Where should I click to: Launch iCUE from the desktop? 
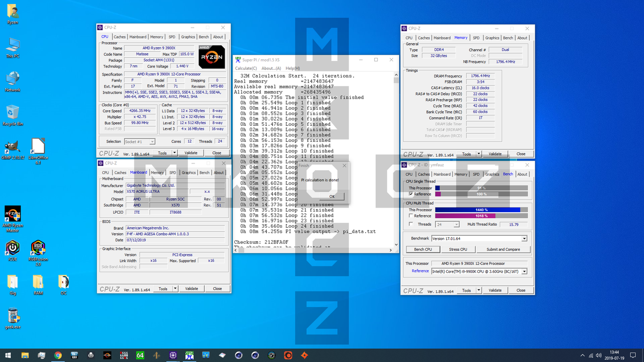coord(13,251)
